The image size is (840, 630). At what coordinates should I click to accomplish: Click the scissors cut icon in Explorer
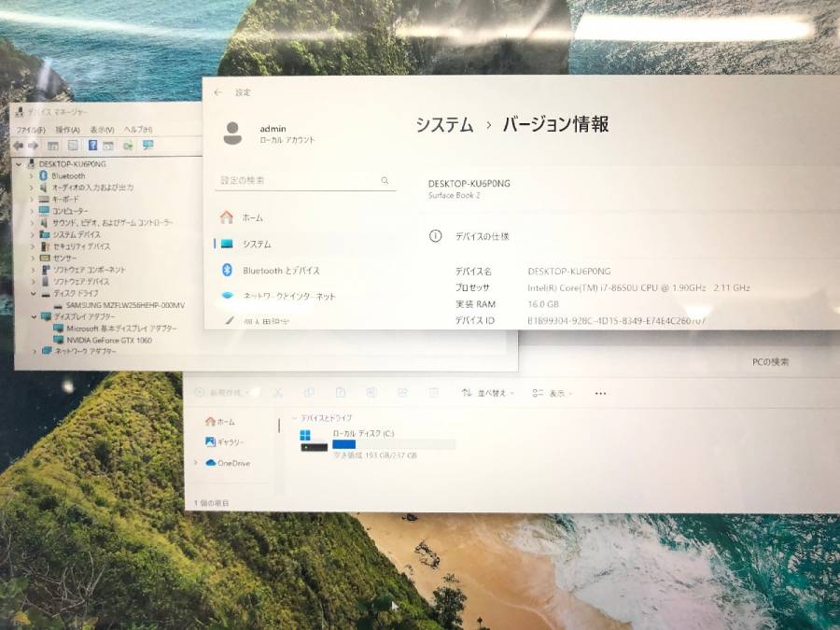click(x=277, y=393)
